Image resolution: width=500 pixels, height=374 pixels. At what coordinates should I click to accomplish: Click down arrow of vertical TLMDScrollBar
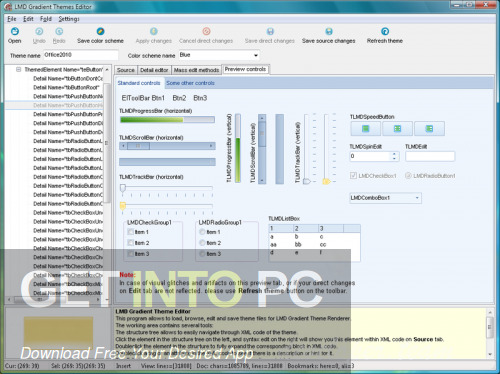coord(262,180)
